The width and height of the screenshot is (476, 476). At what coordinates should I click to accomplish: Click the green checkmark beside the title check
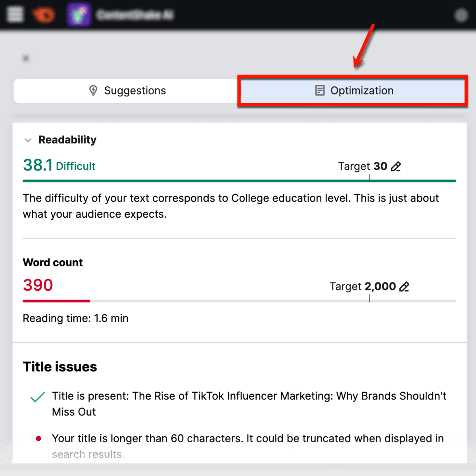[x=37, y=396]
